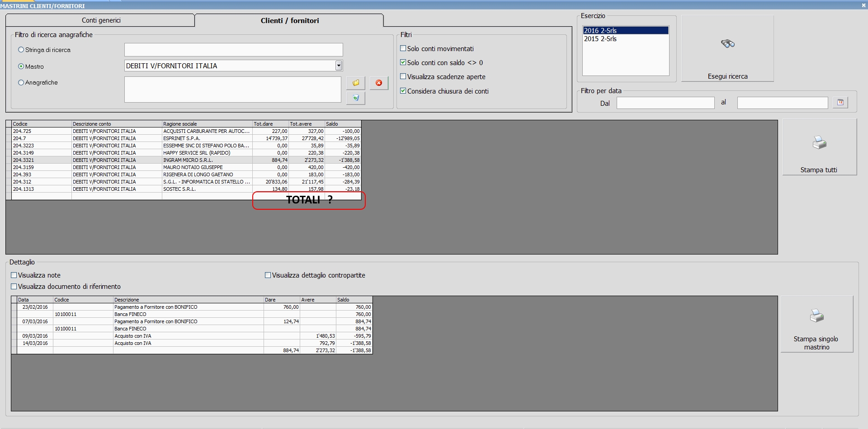Click the Stampa singolo mastrino label
This screenshot has height=429, width=868.
pos(816,343)
